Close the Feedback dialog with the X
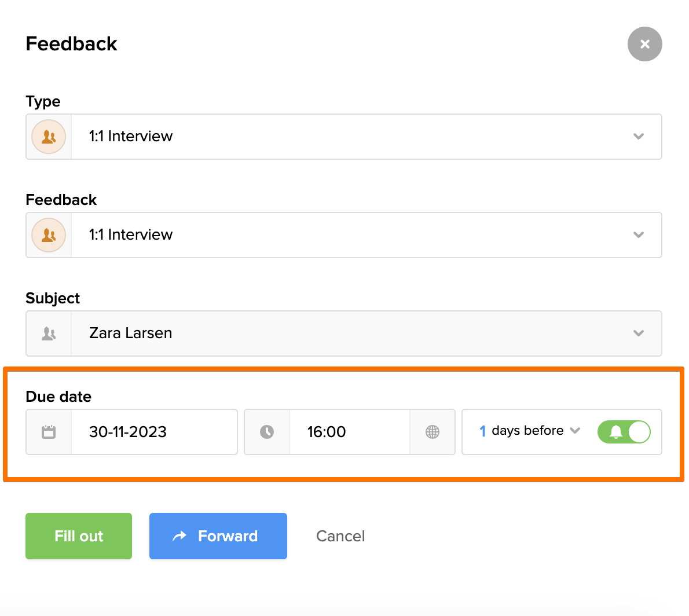This screenshot has height=616, width=689. tap(644, 44)
